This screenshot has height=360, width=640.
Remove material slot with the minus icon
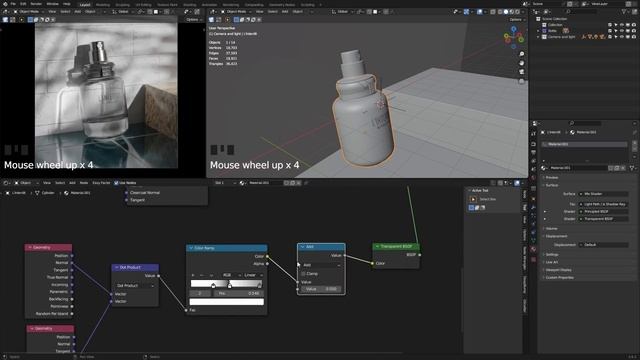pos(634,149)
